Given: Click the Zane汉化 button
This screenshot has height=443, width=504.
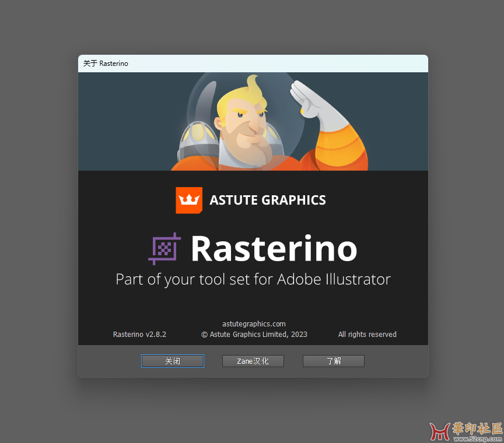Looking at the screenshot, I should pos(253,361).
